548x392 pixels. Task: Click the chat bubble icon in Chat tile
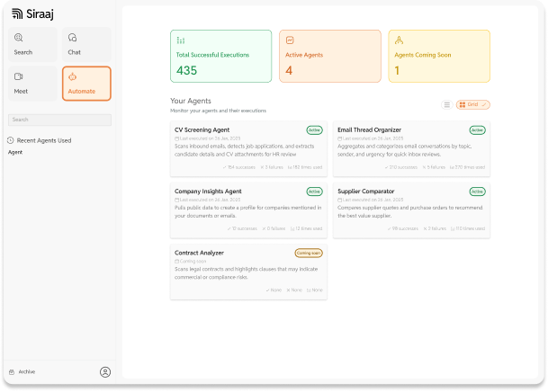pyautogui.click(x=72, y=38)
